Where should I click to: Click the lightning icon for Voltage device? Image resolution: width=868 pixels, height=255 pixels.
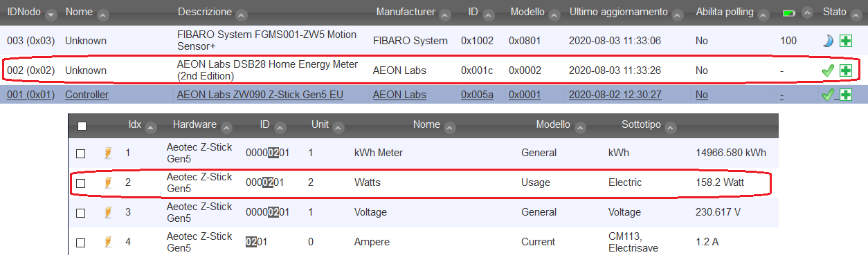pos(107,212)
